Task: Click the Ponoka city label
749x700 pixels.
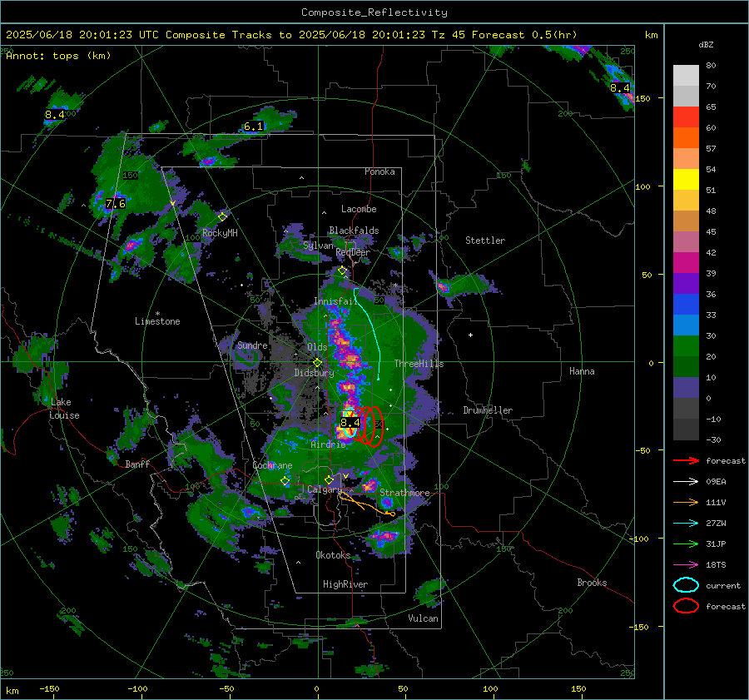Action: point(379,171)
